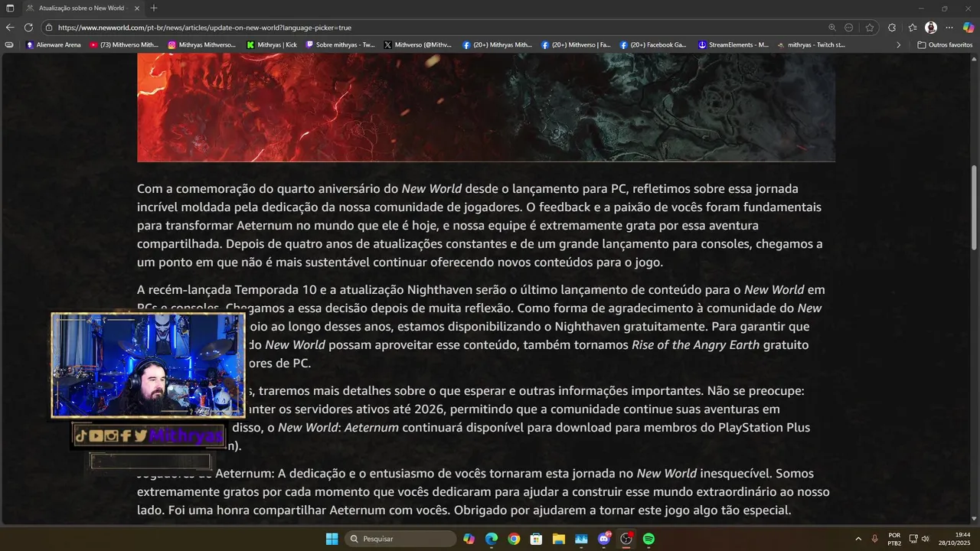Open the Mithverso X bookmark
This screenshot has height=551, width=980.
(x=418, y=45)
